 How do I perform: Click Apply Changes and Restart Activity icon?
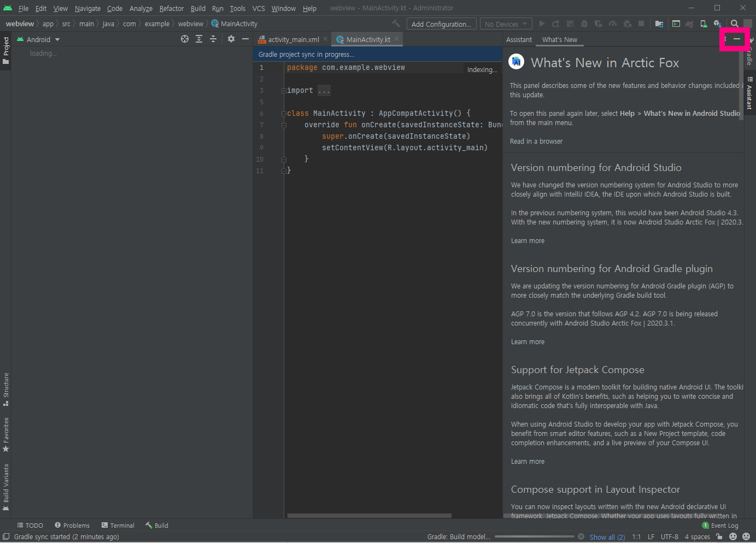pyautogui.click(x=556, y=23)
